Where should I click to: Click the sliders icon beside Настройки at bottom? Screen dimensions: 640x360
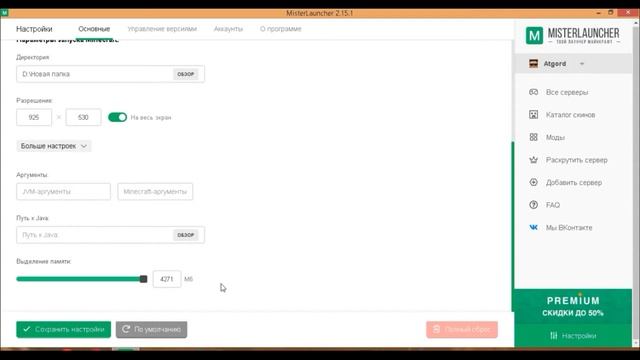[x=553, y=336]
